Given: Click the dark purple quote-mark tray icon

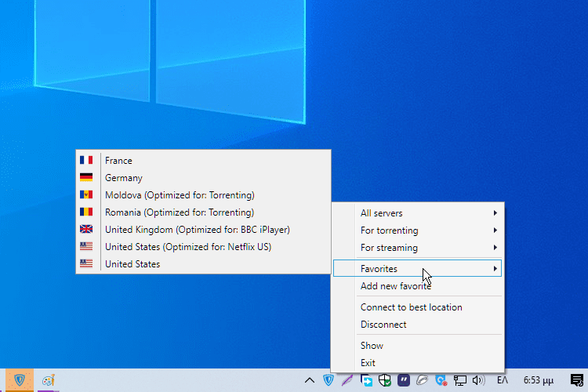Looking at the screenshot, I should tap(404, 380).
